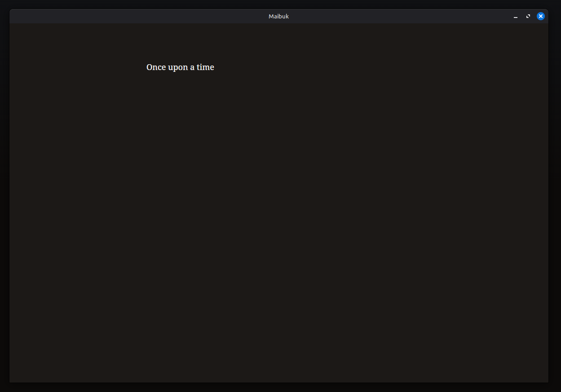561x392 pixels.
Task: Place cursor right after the word "time"
Action: pyautogui.click(x=215, y=67)
